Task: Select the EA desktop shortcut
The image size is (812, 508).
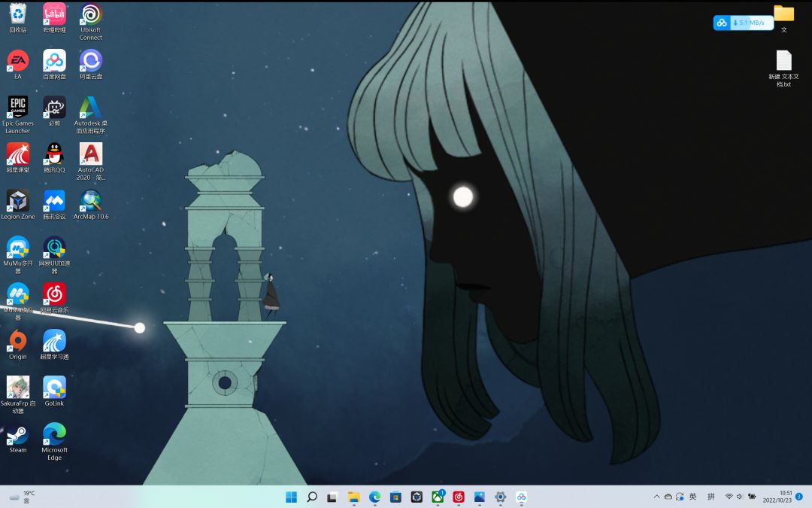Action: click(x=17, y=65)
